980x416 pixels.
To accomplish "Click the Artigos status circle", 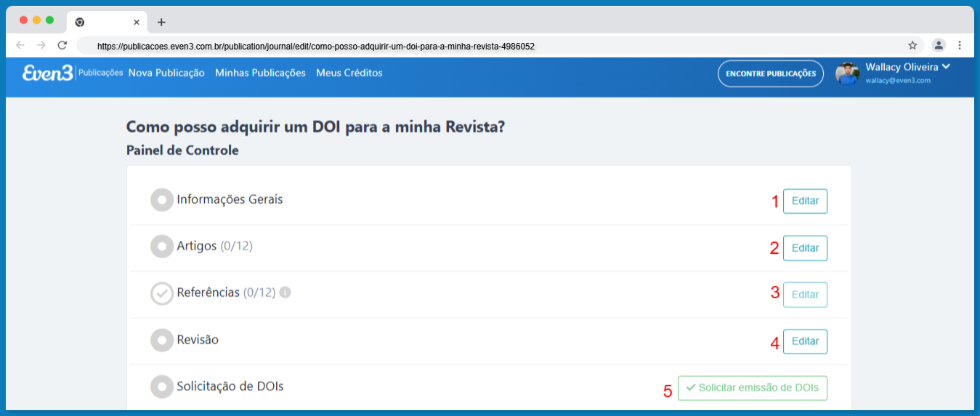I will [161, 247].
